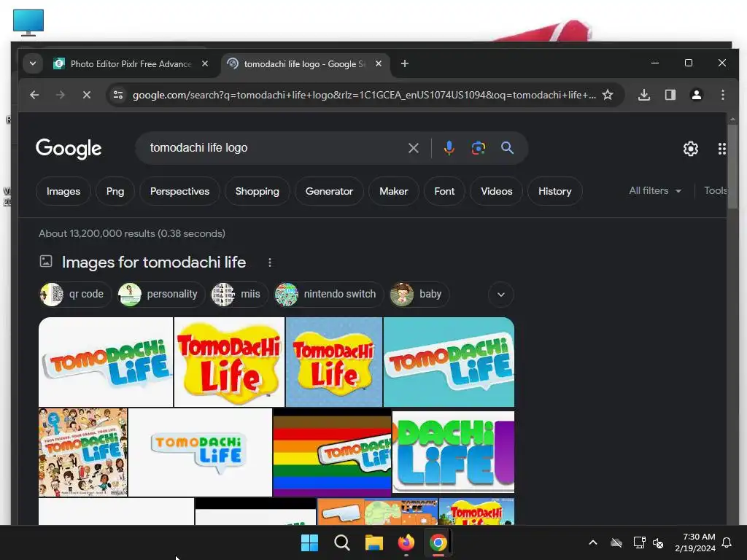Bookmark this page with the star icon
The height and width of the screenshot is (560, 747).
(608, 95)
